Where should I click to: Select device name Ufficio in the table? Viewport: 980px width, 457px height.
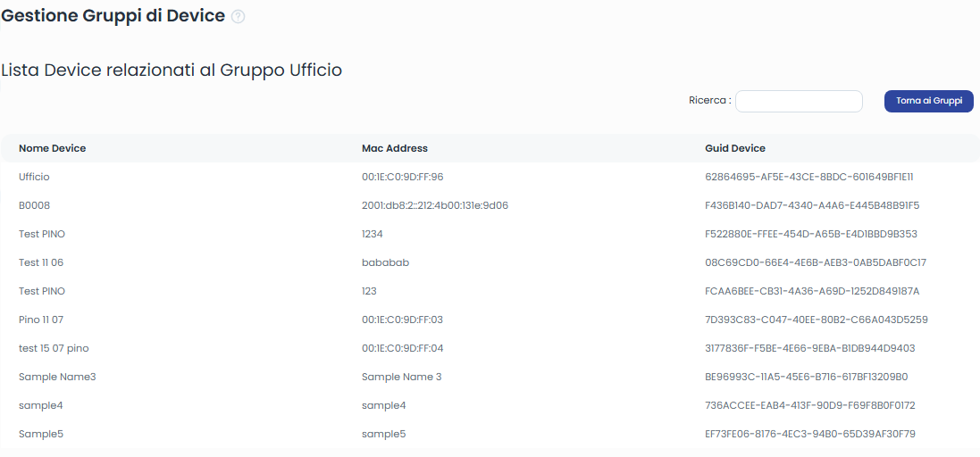(34, 177)
